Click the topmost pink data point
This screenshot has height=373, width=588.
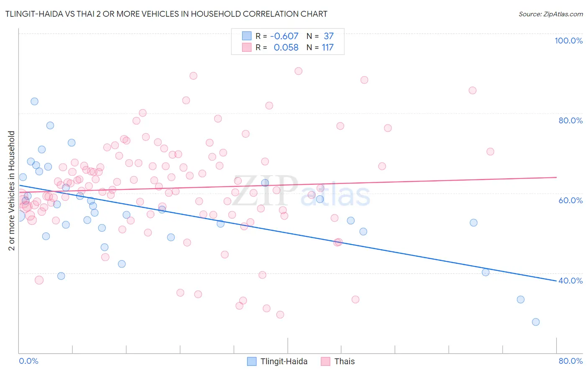(298, 71)
